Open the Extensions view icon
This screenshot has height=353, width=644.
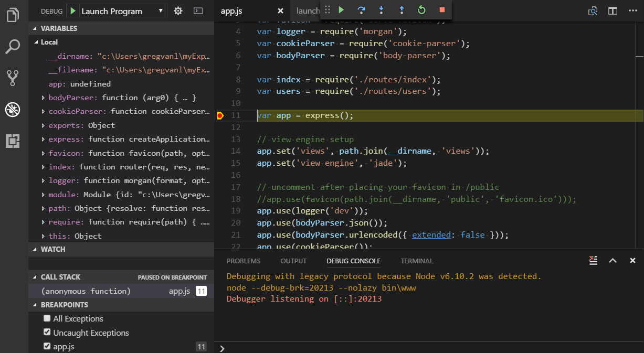point(13,141)
